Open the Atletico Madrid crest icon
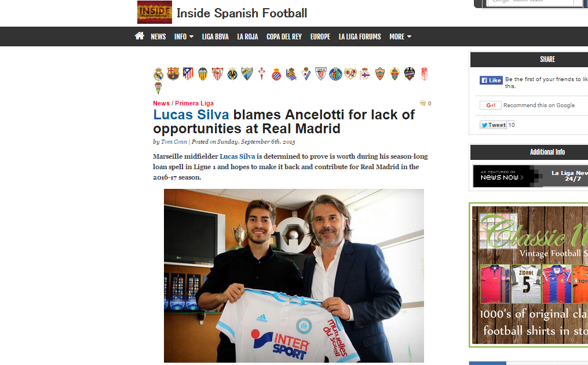This screenshot has height=365, width=588. click(x=188, y=74)
